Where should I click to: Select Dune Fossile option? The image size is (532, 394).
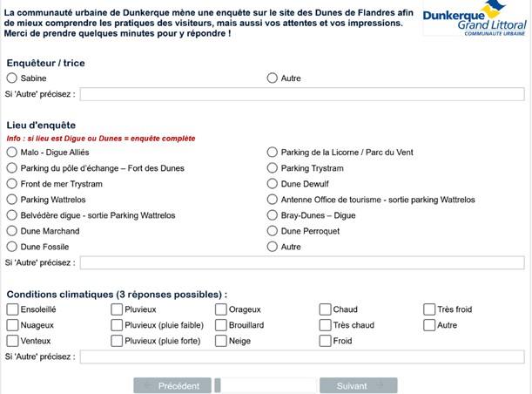12,247
